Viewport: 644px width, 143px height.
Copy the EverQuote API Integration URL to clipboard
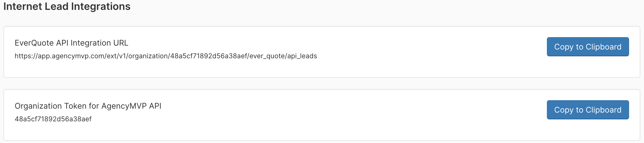(x=588, y=47)
